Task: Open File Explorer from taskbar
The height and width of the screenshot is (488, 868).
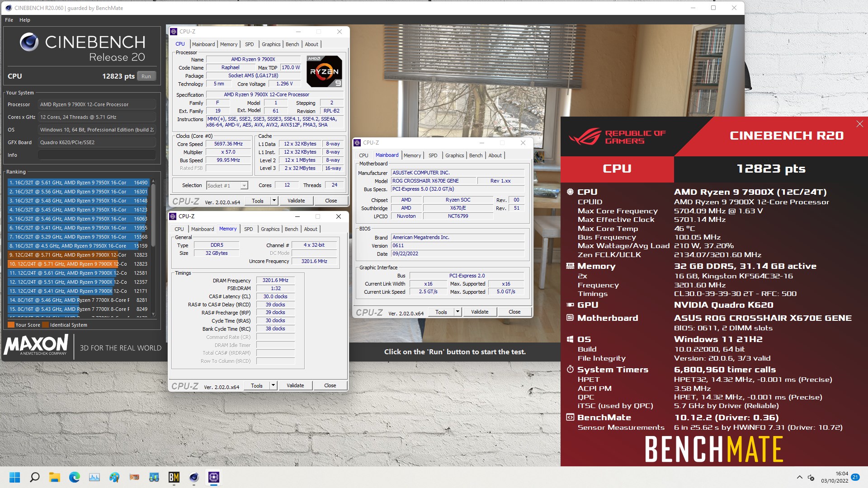Action: point(54,477)
